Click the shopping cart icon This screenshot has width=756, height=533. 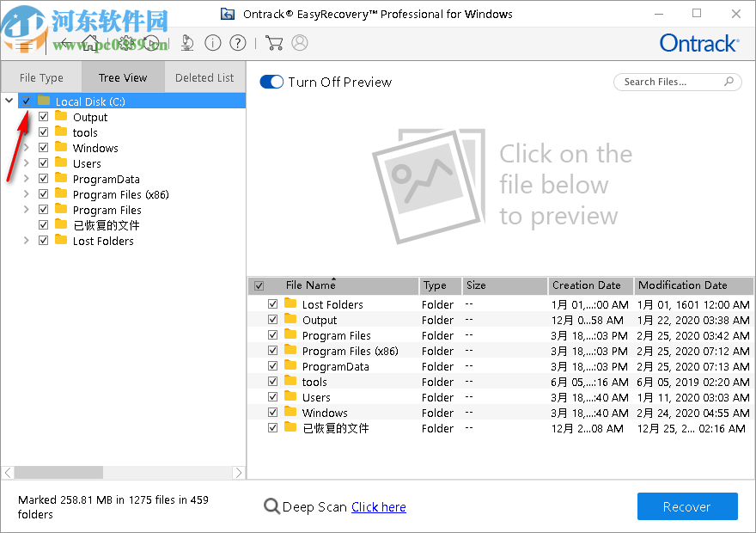(274, 43)
